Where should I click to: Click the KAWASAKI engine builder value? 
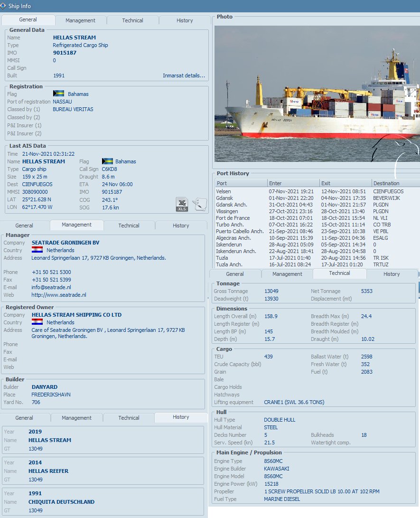click(277, 469)
